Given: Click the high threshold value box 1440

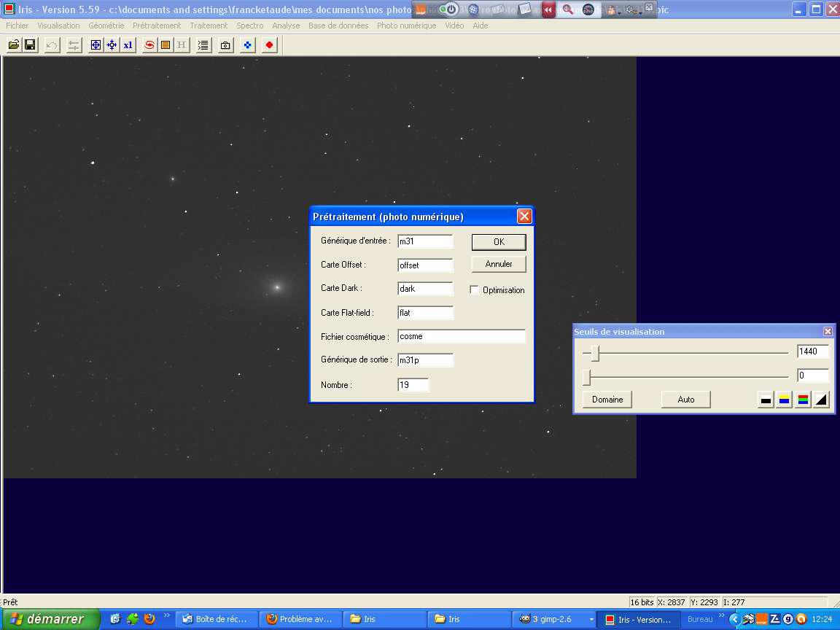Looking at the screenshot, I should 813,351.
